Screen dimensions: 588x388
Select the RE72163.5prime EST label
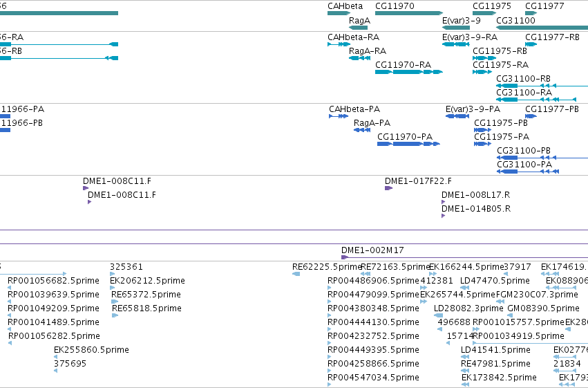click(395, 267)
